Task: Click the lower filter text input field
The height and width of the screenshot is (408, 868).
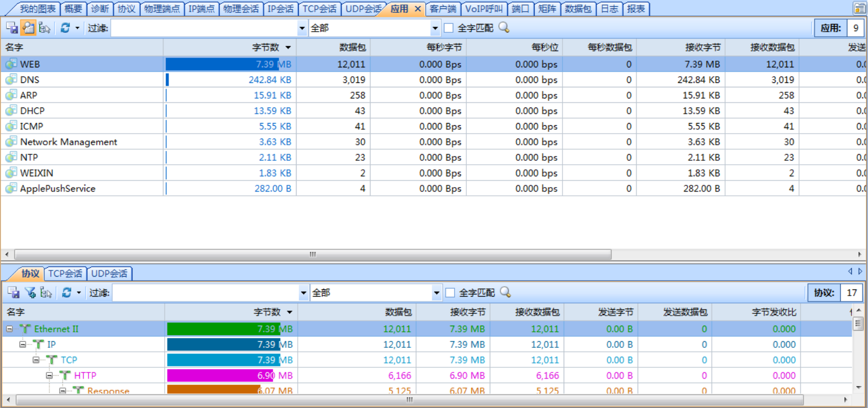Action: [205, 292]
